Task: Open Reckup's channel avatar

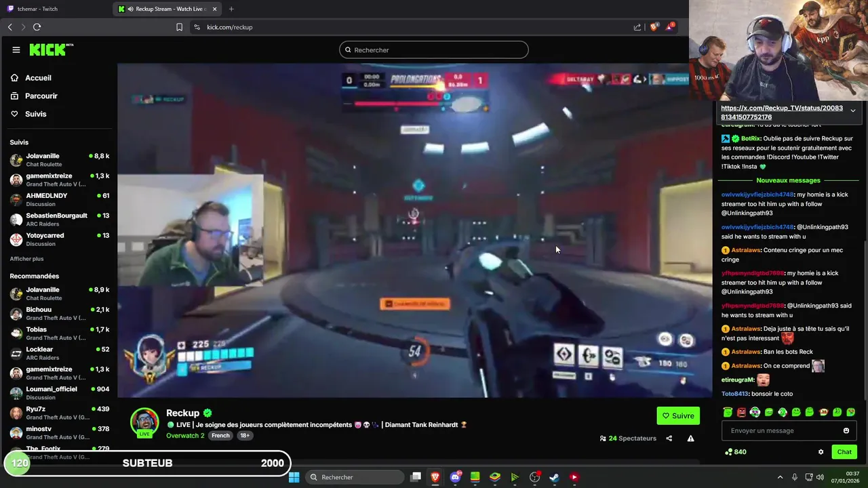Action: (144, 422)
